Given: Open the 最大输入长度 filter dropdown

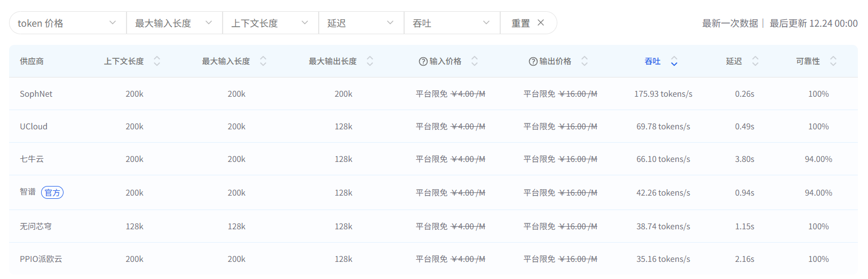Looking at the screenshot, I should coord(175,23).
